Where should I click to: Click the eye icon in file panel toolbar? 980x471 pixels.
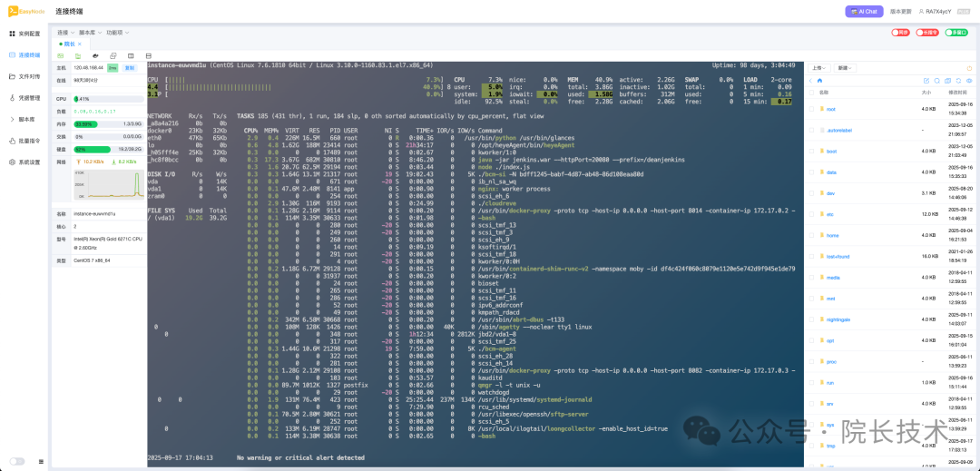[970, 81]
